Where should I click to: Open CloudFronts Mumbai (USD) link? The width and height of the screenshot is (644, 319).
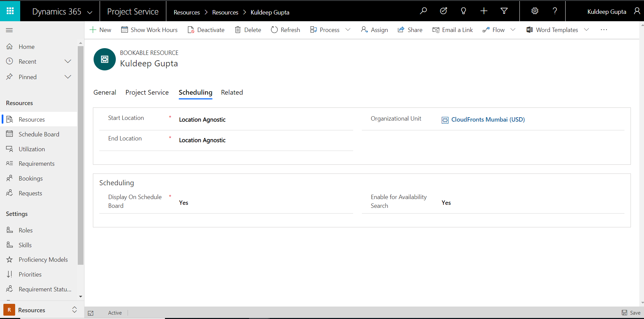coord(488,120)
